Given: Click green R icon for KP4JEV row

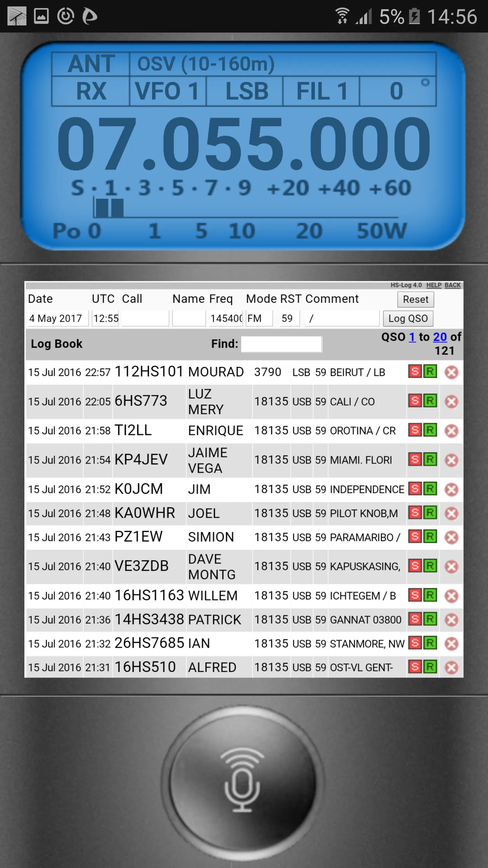Looking at the screenshot, I should 430,459.
